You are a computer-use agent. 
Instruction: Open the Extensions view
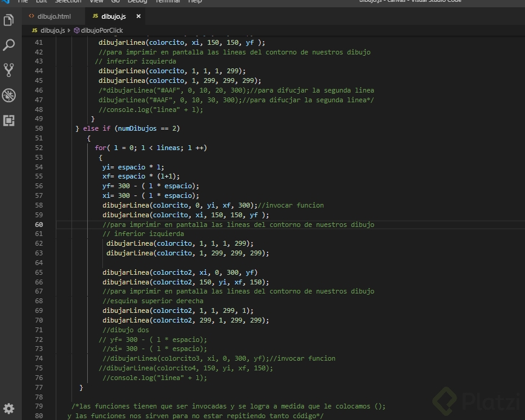[x=8, y=120]
